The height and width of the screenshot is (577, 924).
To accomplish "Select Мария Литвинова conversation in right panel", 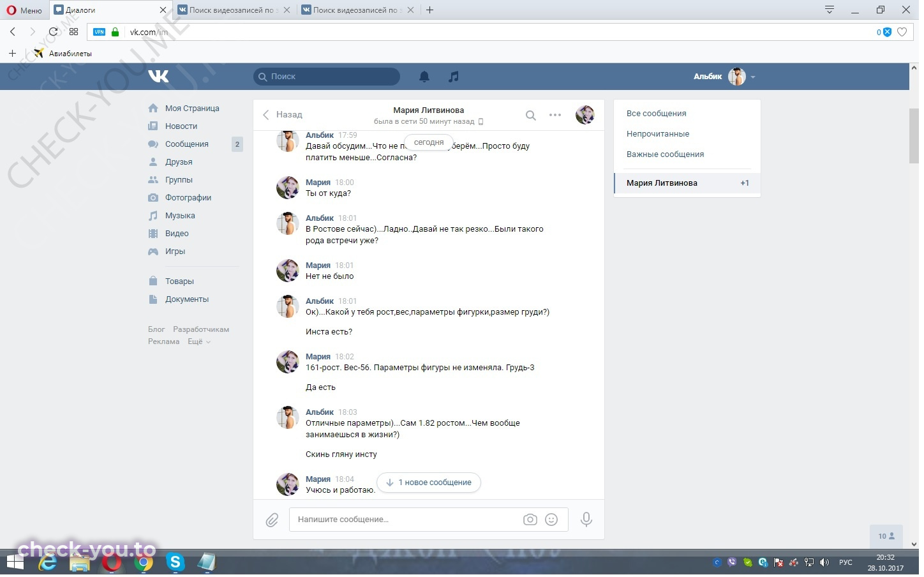I will click(687, 183).
